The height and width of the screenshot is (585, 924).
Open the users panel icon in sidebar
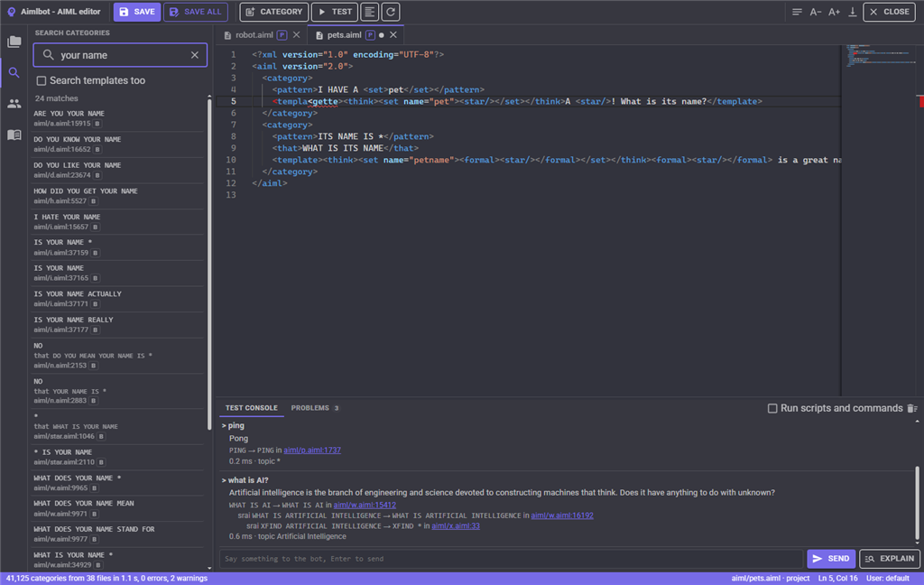[14, 105]
